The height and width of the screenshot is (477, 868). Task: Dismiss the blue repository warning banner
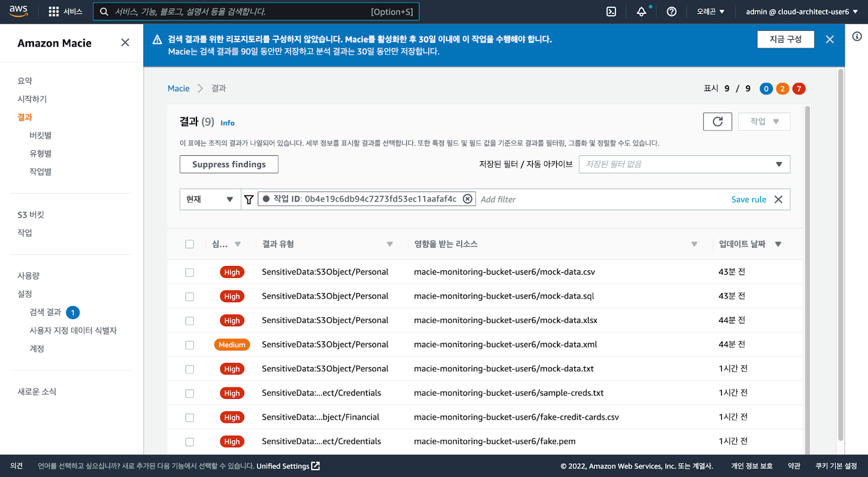tap(829, 39)
